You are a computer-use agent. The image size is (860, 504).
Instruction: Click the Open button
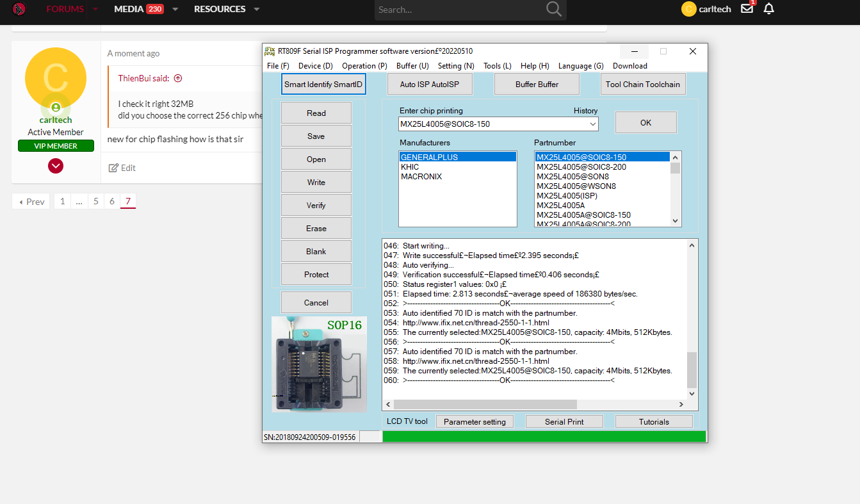click(316, 159)
